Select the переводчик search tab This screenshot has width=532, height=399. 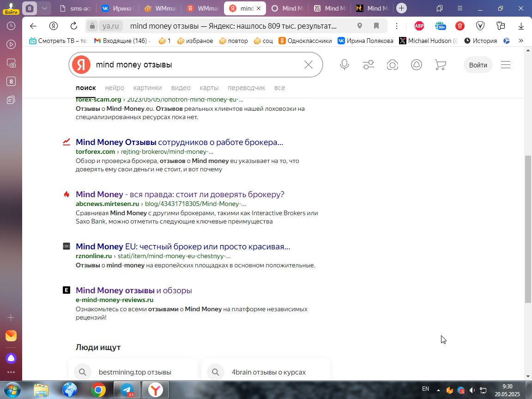pos(246,88)
